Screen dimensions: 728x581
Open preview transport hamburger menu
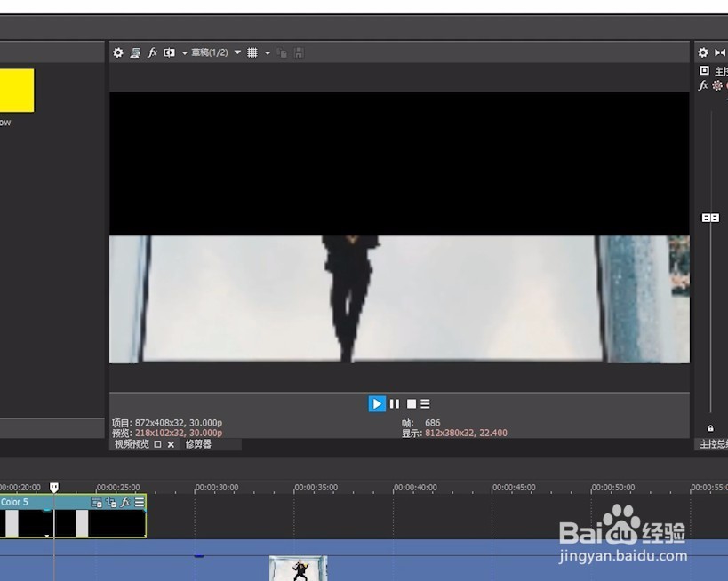[425, 403]
